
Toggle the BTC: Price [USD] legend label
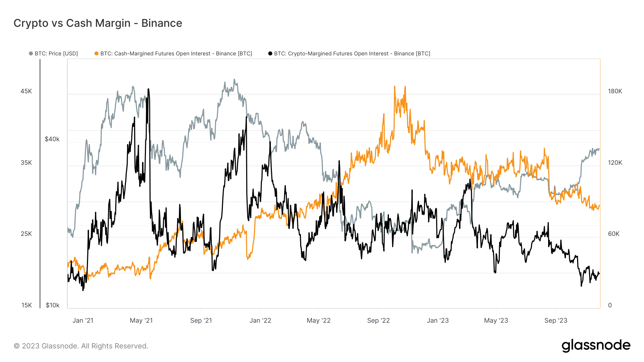pyautogui.click(x=56, y=54)
